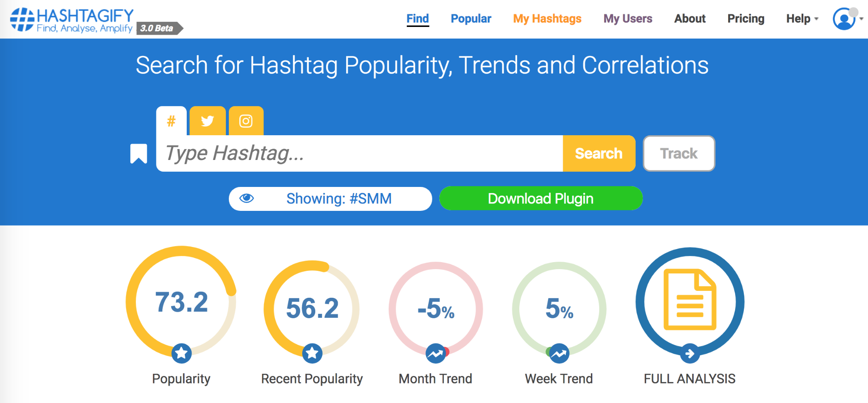Click the Showing: #SMM text
This screenshot has height=403, width=868.
point(339,199)
